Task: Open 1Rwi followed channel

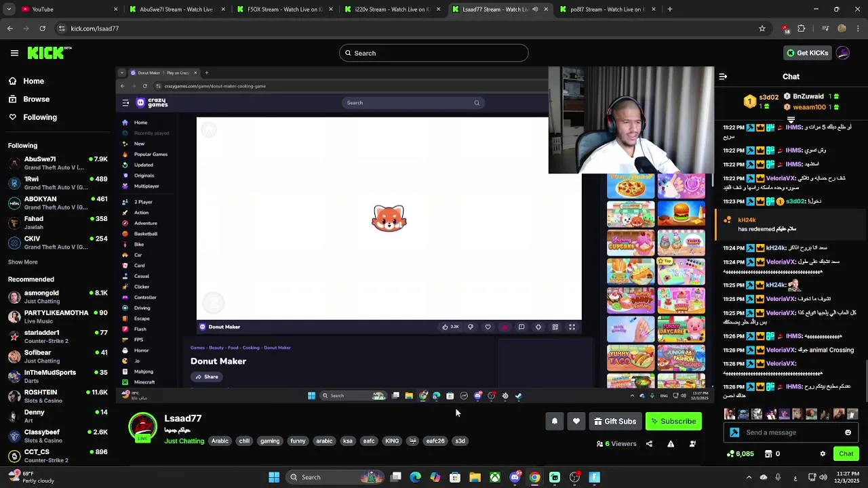Action: point(58,183)
